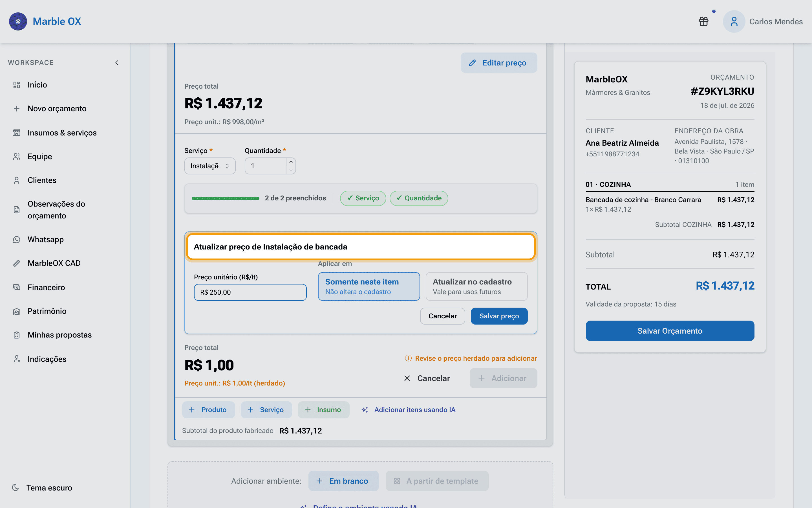Add a Serviço with the plus button
This screenshot has width=812, height=508.
(266, 410)
